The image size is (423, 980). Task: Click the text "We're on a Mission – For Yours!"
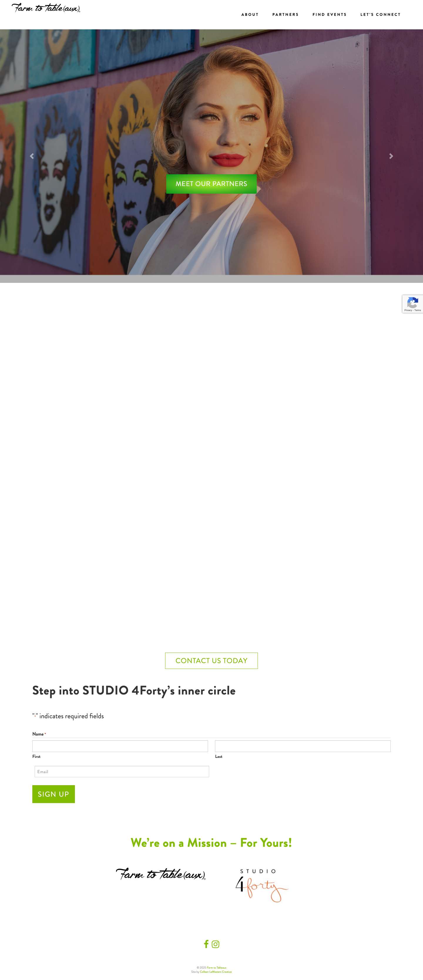click(x=211, y=843)
